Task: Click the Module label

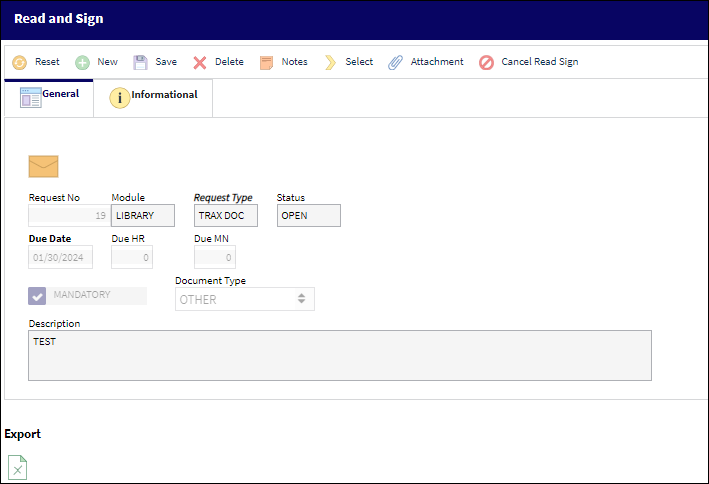Action: [128, 198]
